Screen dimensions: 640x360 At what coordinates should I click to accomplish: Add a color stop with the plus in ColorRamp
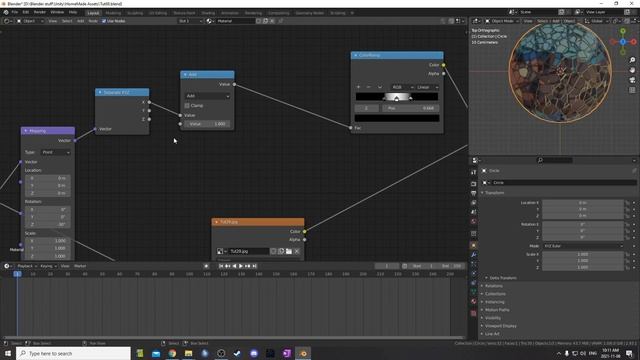click(358, 87)
